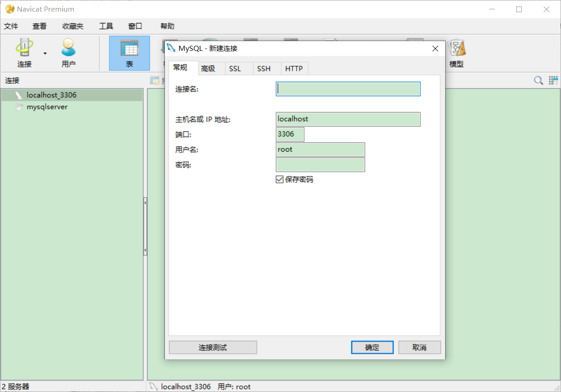Switch to the SSL tab
Image resolution: width=561 pixels, height=392 pixels.
point(239,69)
